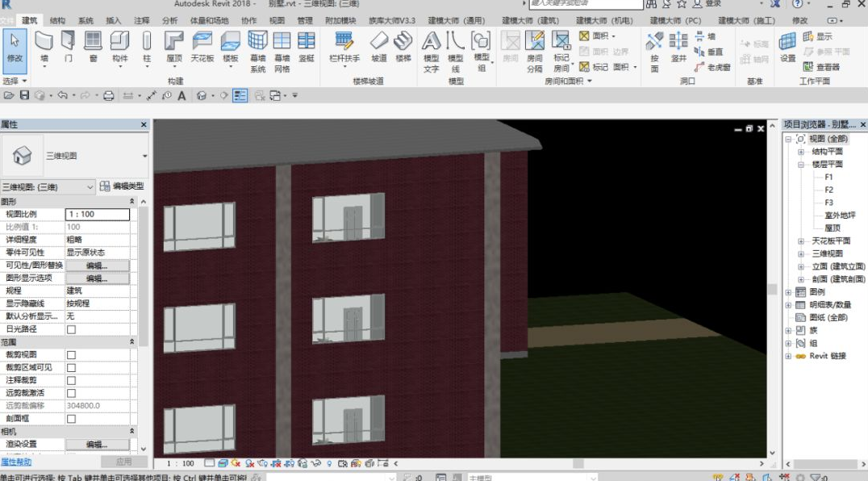Select the 柱 (Column) tool
The width and height of the screenshot is (868, 481).
coord(147,47)
